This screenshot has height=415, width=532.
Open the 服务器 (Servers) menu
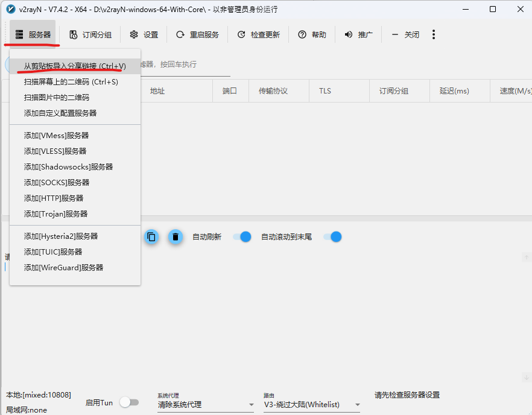coord(33,34)
